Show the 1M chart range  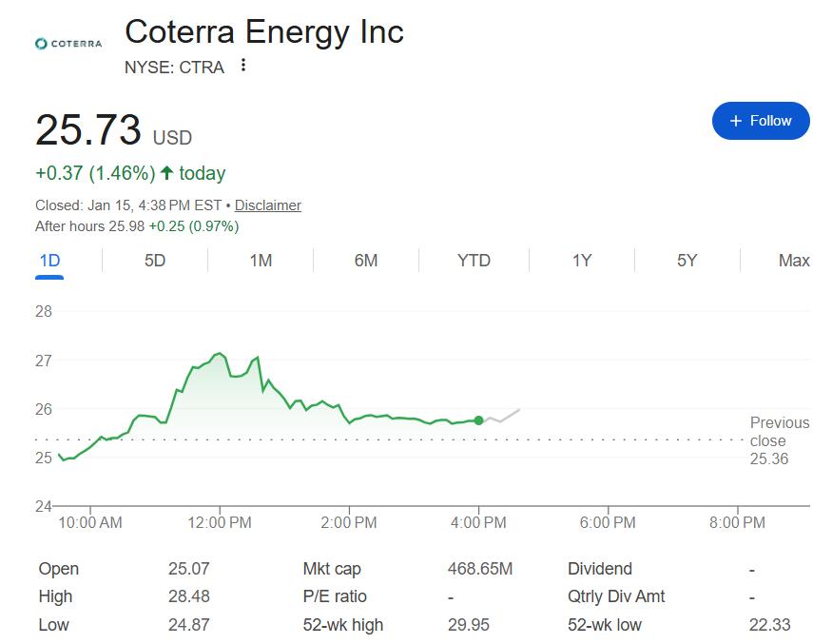tap(261, 261)
